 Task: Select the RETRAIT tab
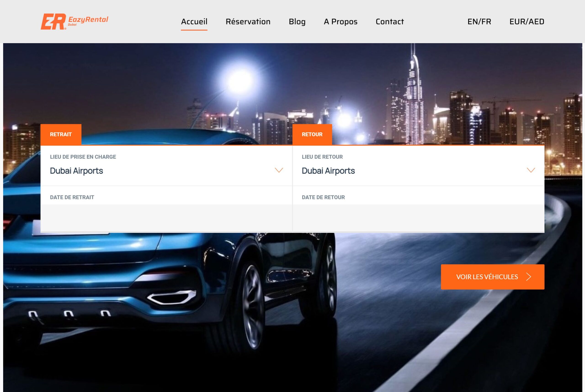pyautogui.click(x=61, y=134)
